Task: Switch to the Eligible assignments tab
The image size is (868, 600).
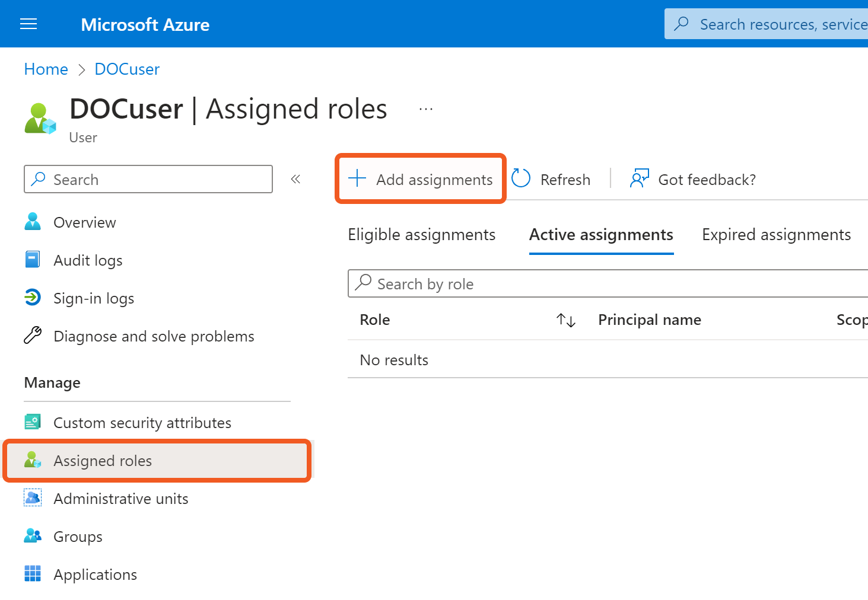Action: point(421,234)
